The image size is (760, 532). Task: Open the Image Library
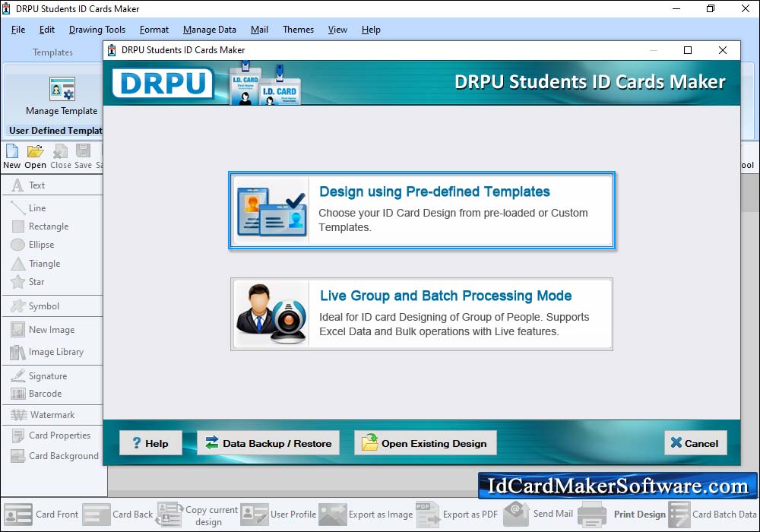47,352
